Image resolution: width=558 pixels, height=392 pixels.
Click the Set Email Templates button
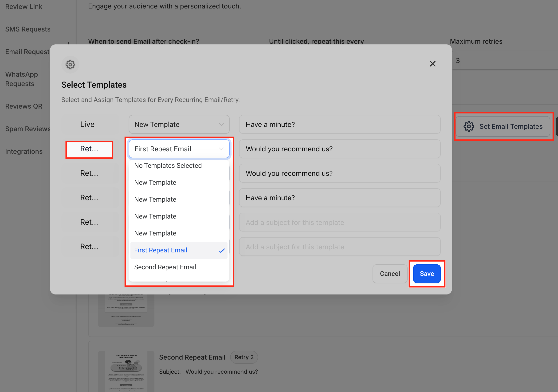(503, 126)
